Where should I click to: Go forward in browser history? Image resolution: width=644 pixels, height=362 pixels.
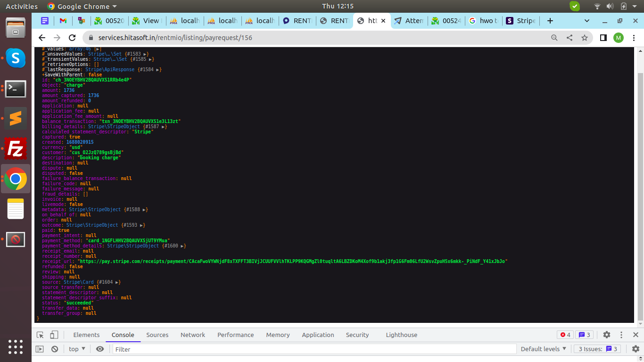pos(57,38)
